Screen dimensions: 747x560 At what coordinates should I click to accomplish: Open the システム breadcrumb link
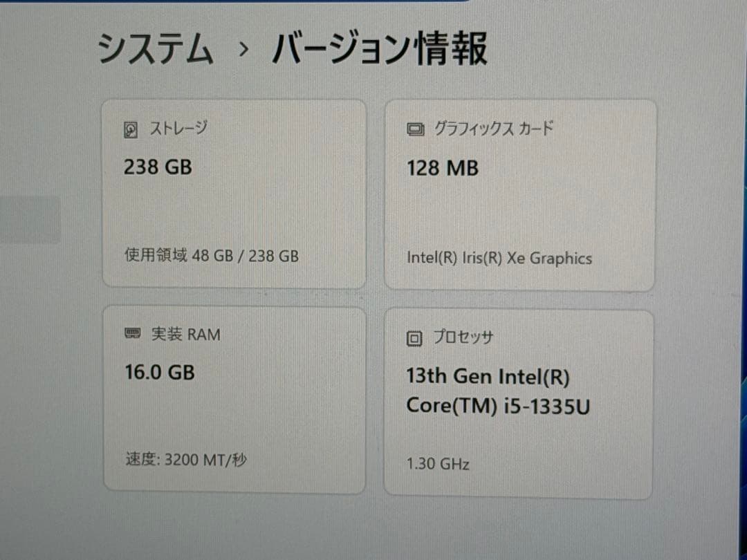coord(156,47)
